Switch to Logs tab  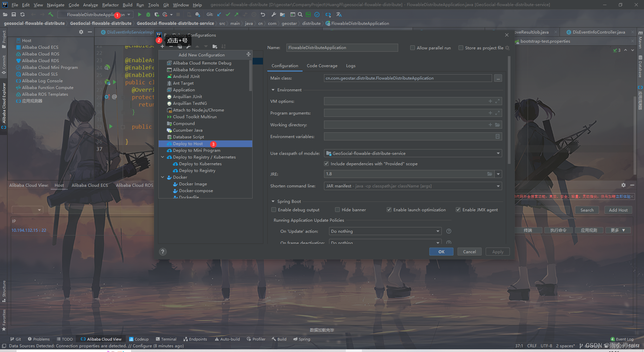point(351,66)
